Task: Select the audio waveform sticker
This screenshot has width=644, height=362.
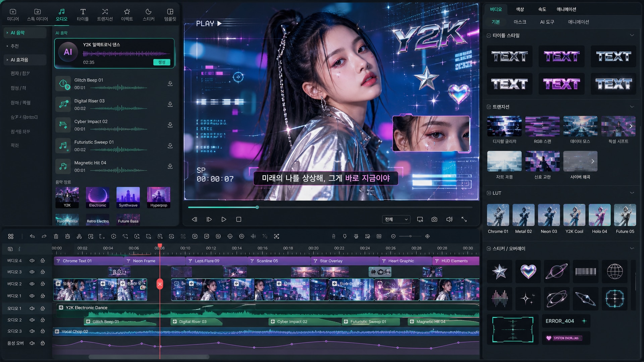Action: click(499, 298)
